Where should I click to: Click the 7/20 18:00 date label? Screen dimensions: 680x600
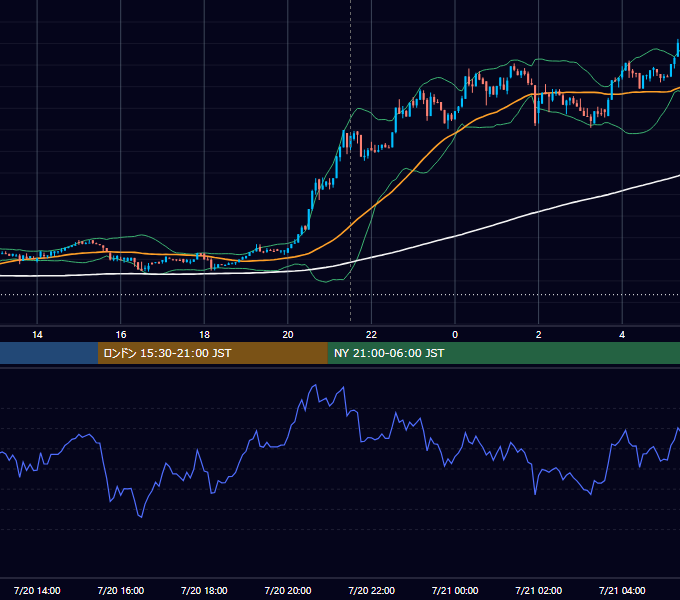tap(204, 590)
